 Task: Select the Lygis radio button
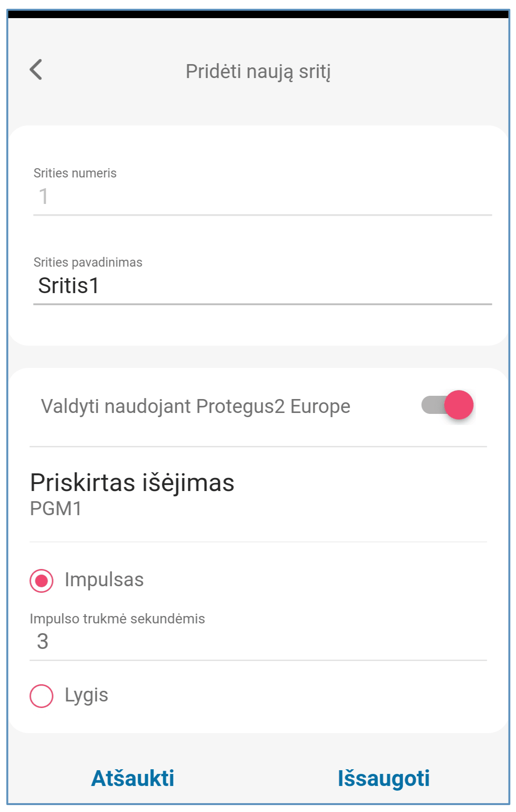(x=41, y=696)
